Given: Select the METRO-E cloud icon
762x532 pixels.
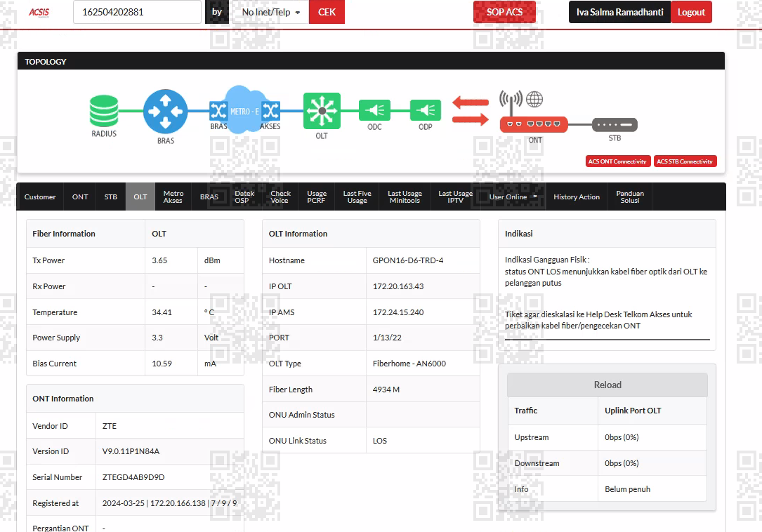Looking at the screenshot, I should 244,109.
